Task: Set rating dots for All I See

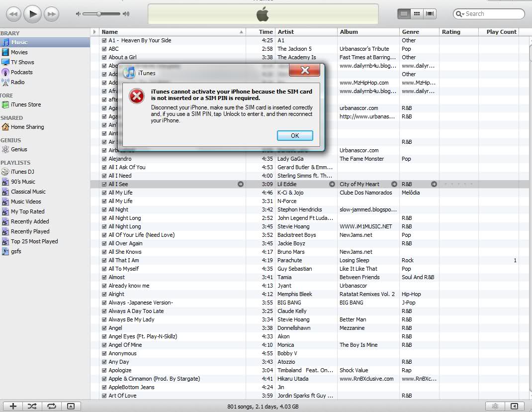Action: click(458, 184)
